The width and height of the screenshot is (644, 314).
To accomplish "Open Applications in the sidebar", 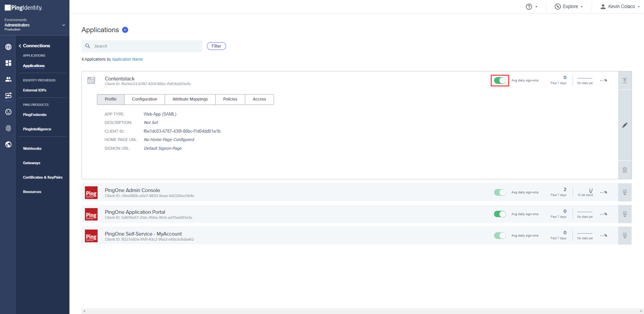I will coord(34,66).
